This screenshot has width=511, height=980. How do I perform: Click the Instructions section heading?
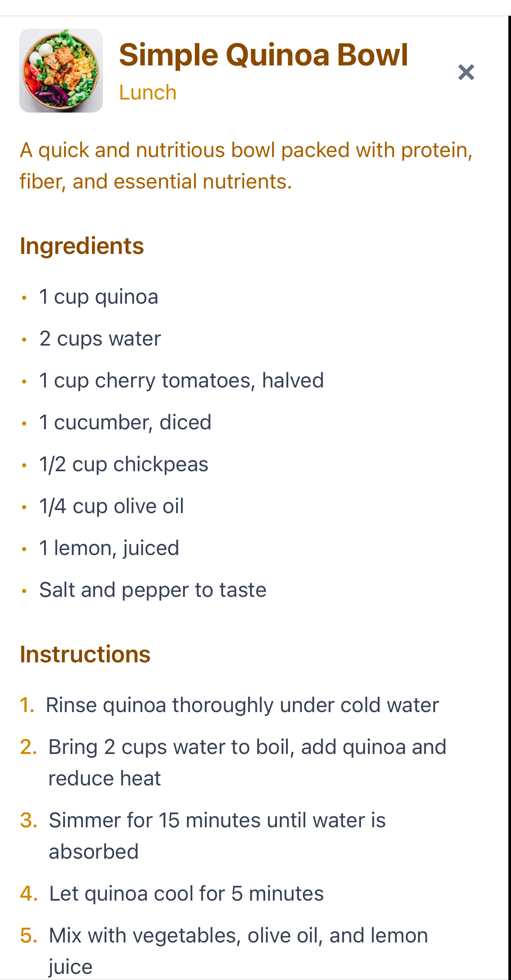click(85, 654)
